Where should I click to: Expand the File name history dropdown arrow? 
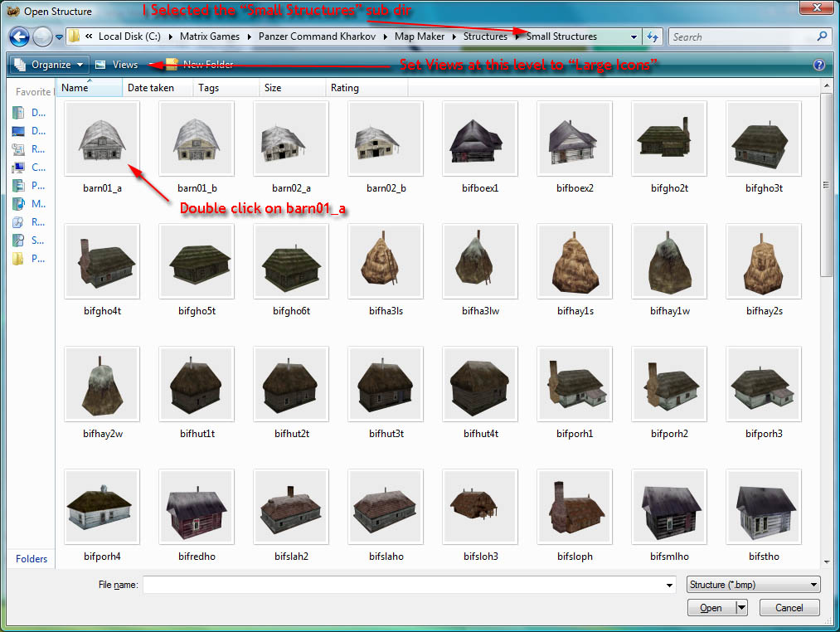point(669,585)
